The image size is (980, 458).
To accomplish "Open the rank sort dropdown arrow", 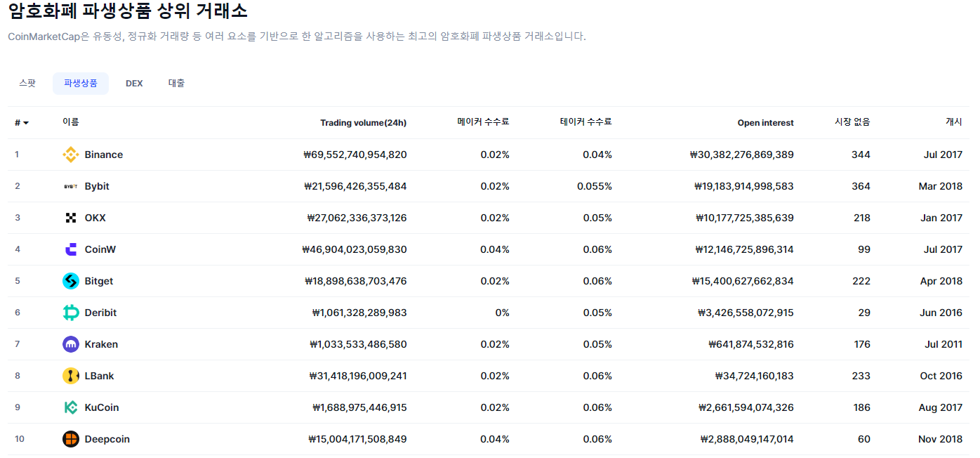I will coord(25,122).
